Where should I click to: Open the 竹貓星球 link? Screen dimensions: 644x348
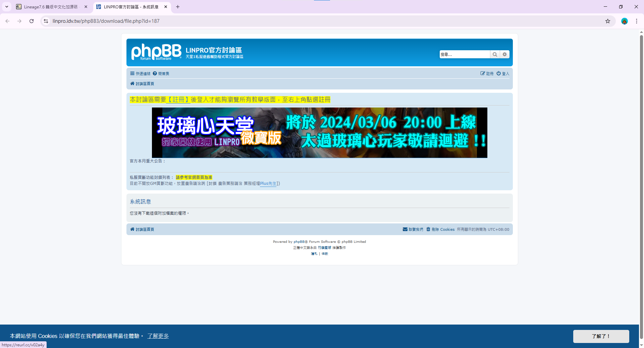point(324,248)
